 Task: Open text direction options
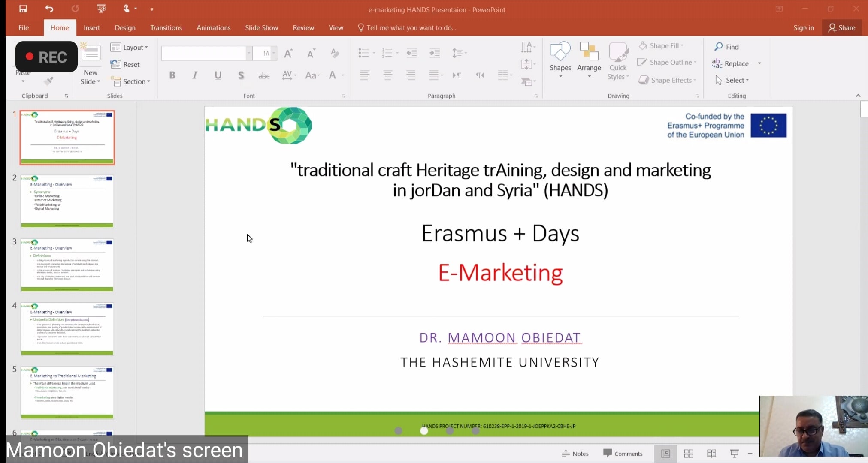coord(528,47)
